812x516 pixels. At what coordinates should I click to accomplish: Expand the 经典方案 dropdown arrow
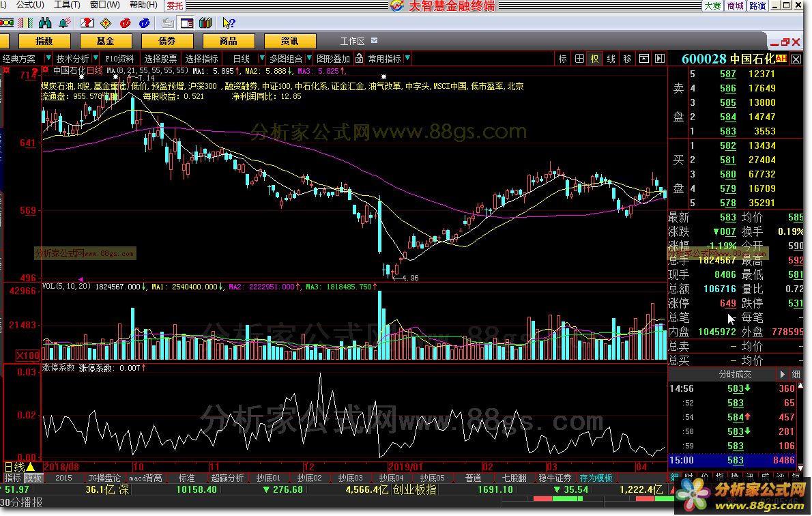pyautogui.click(x=48, y=58)
